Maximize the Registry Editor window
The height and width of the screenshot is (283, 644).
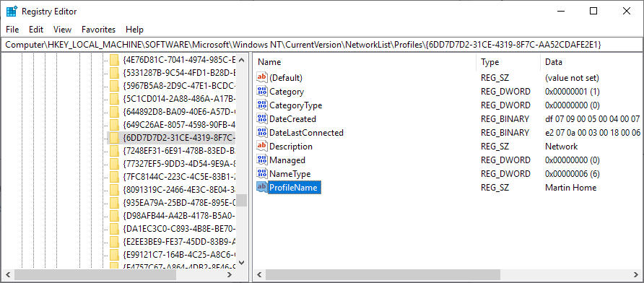pos(593,12)
